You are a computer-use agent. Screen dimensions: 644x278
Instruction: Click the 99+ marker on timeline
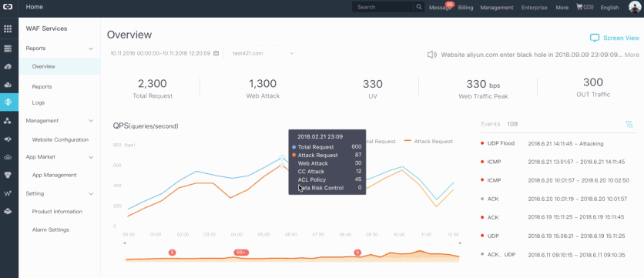[x=241, y=253]
